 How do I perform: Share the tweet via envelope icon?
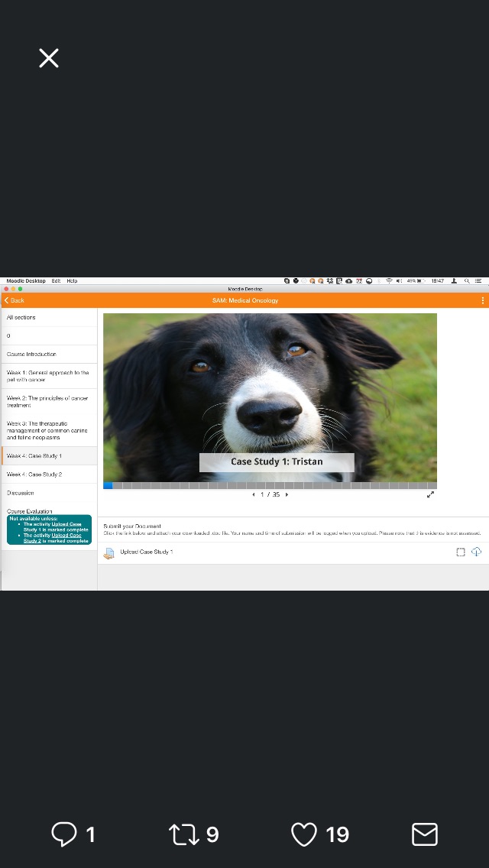tap(425, 834)
